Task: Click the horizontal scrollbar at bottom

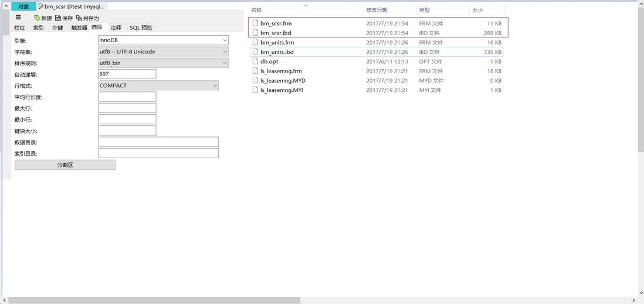Action: coord(154,300)
